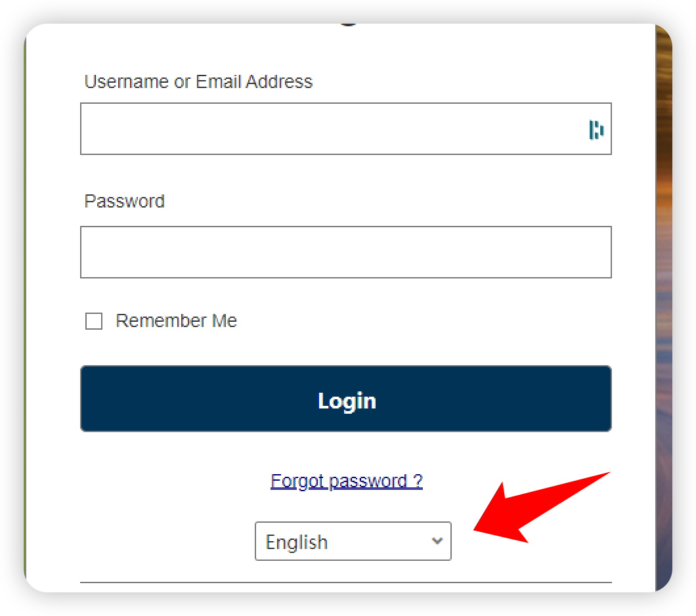Select the English text in language selector
The height and width of the screenshot is (616, 696).
(297, 542)
